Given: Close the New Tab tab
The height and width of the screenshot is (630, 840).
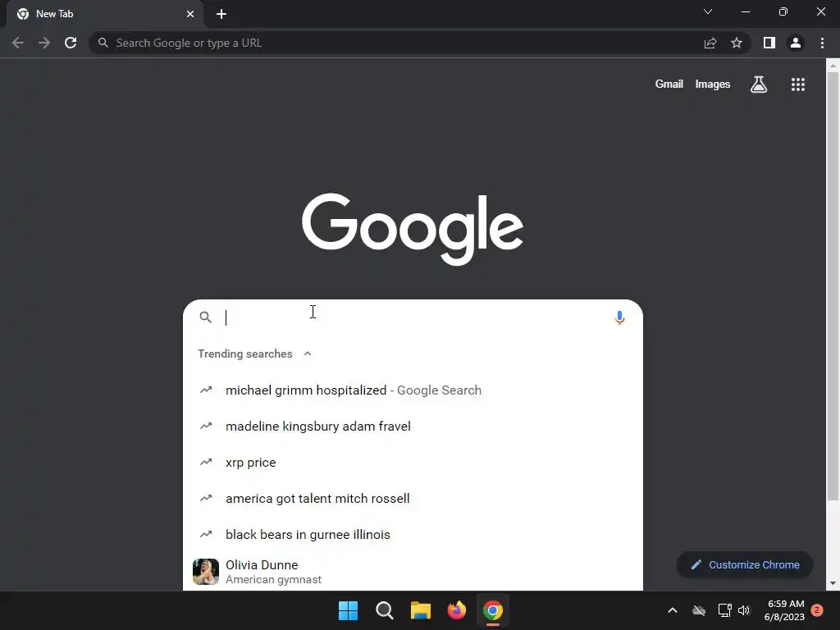Looking at the screenshot, I should (x=190, y=14).
